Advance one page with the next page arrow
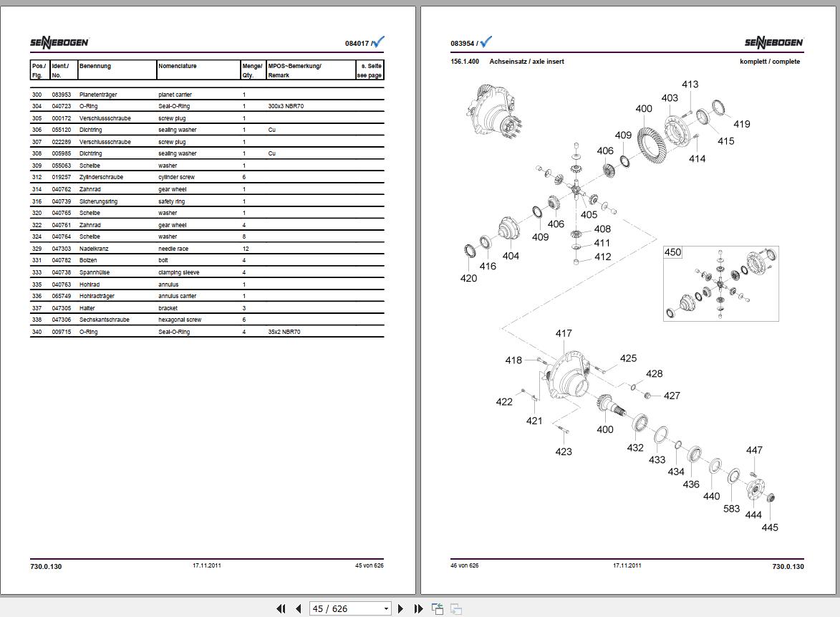This screenshot has height=617, width=840. 400,608
